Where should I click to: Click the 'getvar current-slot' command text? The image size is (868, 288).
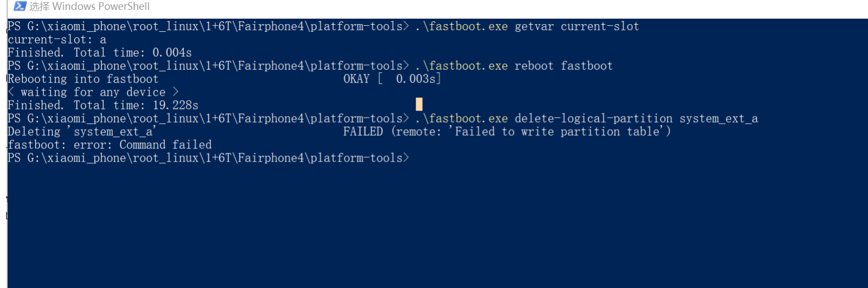click(577, 26)
